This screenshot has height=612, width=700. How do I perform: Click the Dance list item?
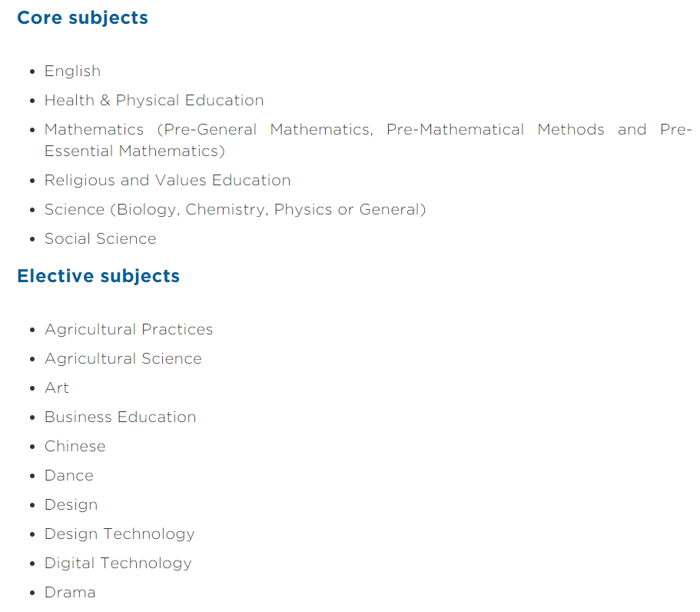[x=68, y=475]
